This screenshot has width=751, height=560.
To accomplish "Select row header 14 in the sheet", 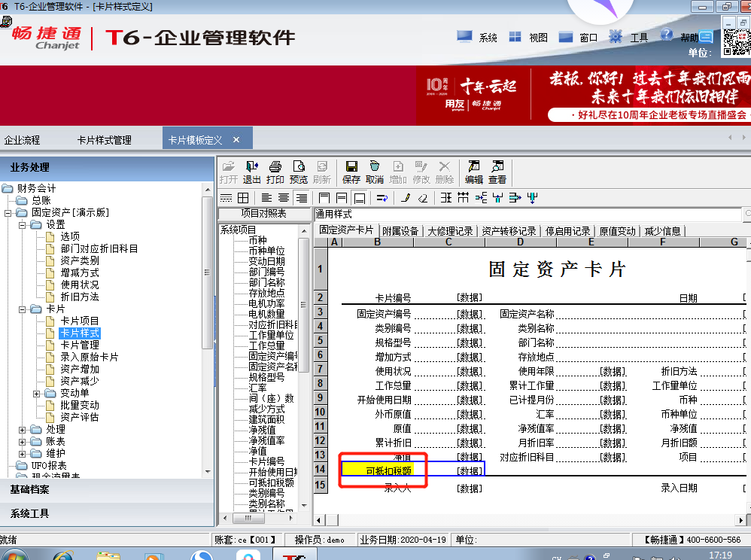I will click(320, 470).
